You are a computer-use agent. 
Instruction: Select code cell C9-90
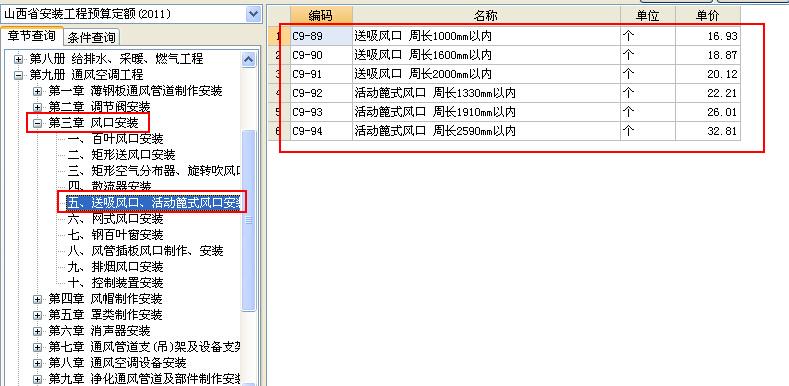click(x=321, y=55)
